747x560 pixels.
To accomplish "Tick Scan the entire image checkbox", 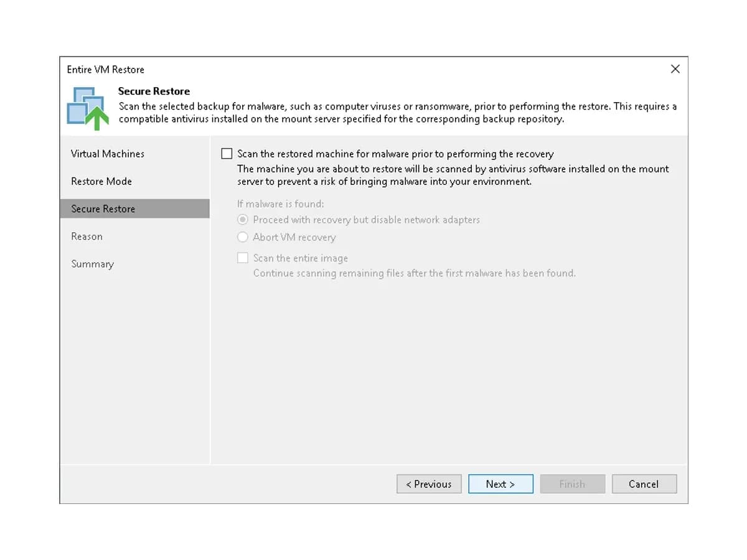I will coord(243,258).
